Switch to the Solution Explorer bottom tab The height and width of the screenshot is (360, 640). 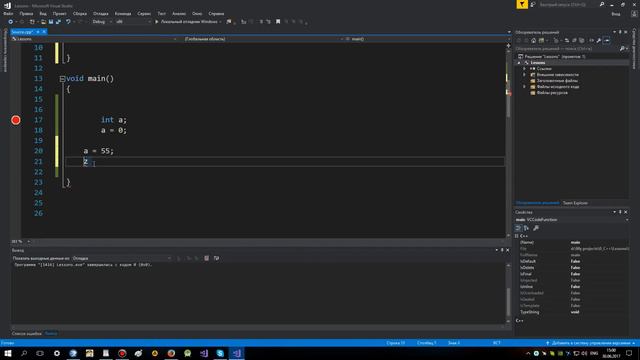[x=537, y=203]
